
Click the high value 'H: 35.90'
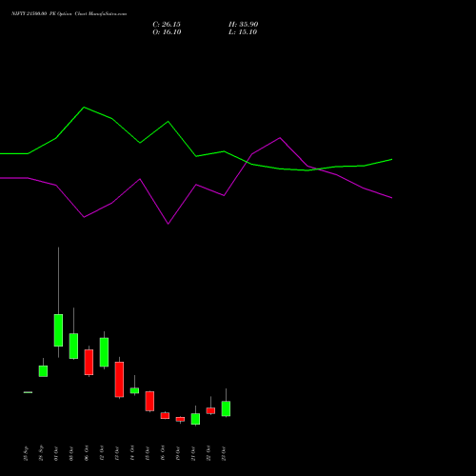coord(244,25)
